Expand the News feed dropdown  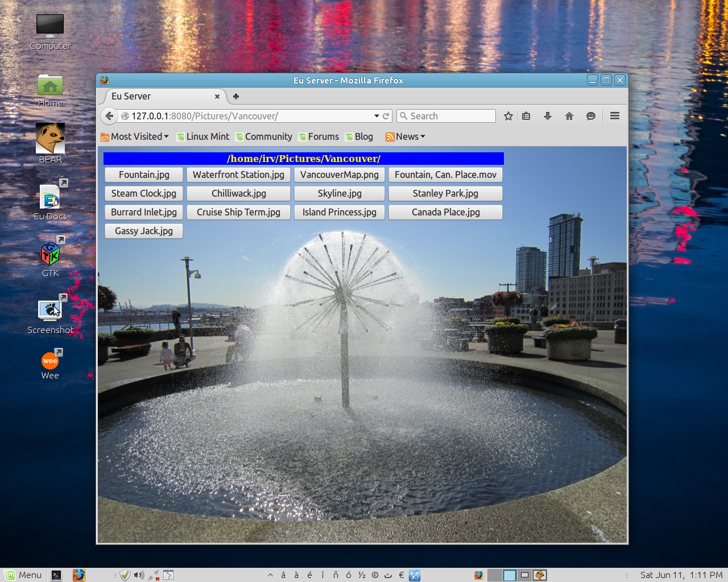(406, 136)
